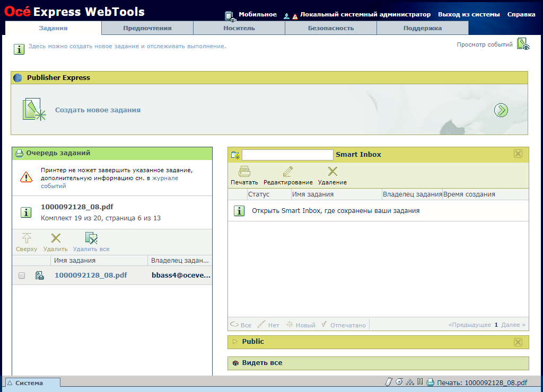Open job link 1000092128_08.pdf in queue
The width and height of the screenshot is (543, 392).
tap(91, 275)
